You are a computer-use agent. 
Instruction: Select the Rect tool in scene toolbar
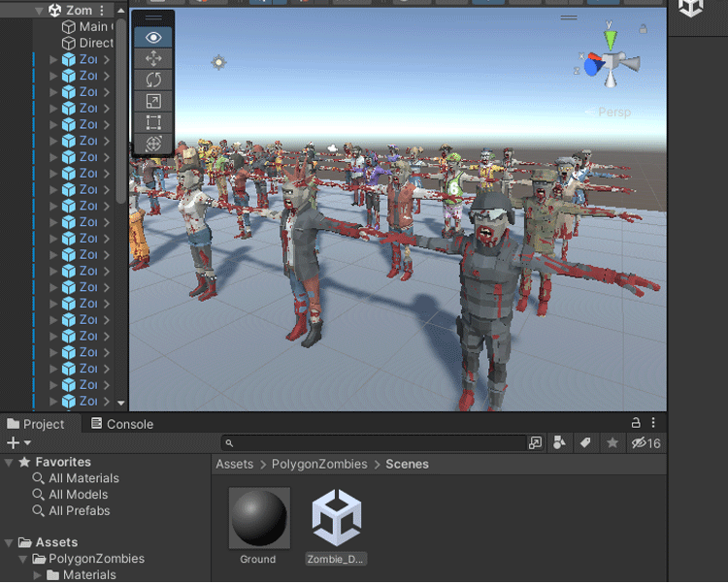point(153,122)
